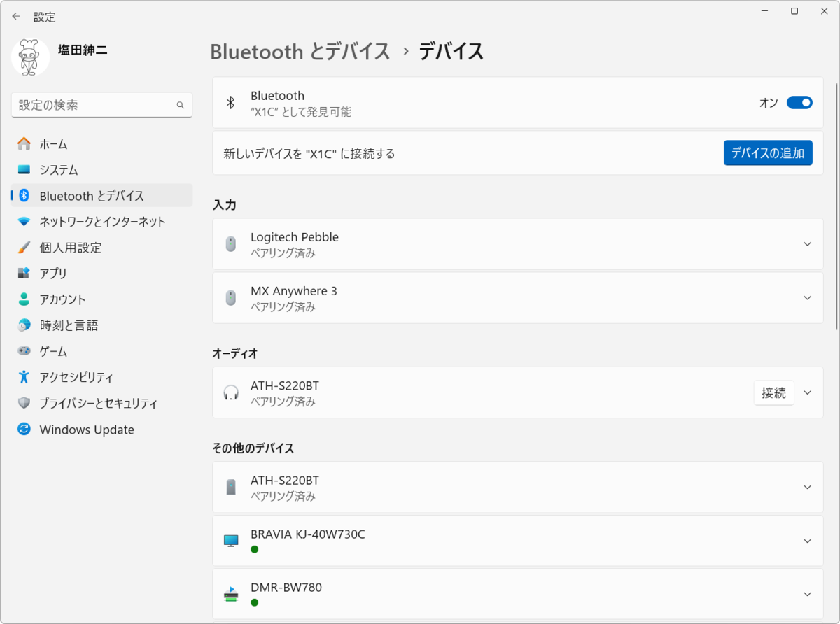Expand the MX Anywhere 3 entry
840x624 pixels.
pyautogui.click(x=806, y=297)
